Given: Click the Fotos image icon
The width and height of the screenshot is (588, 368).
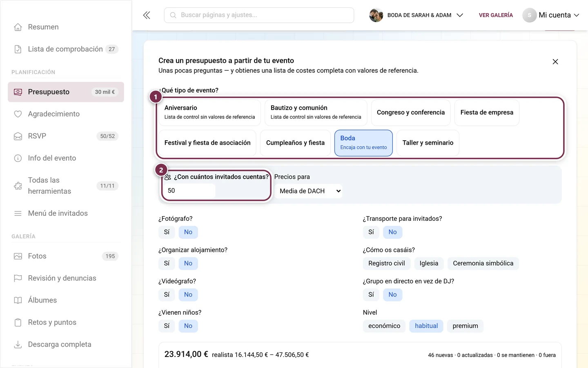Looking at the screenshot, I should point(18,256).
